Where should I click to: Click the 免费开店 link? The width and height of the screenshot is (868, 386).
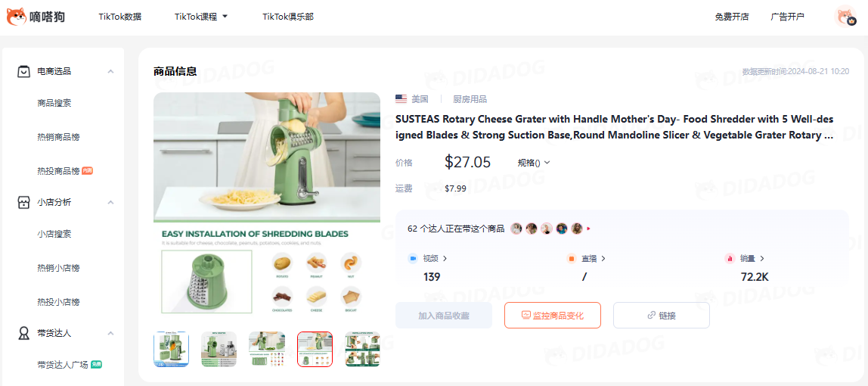(732, 17)
